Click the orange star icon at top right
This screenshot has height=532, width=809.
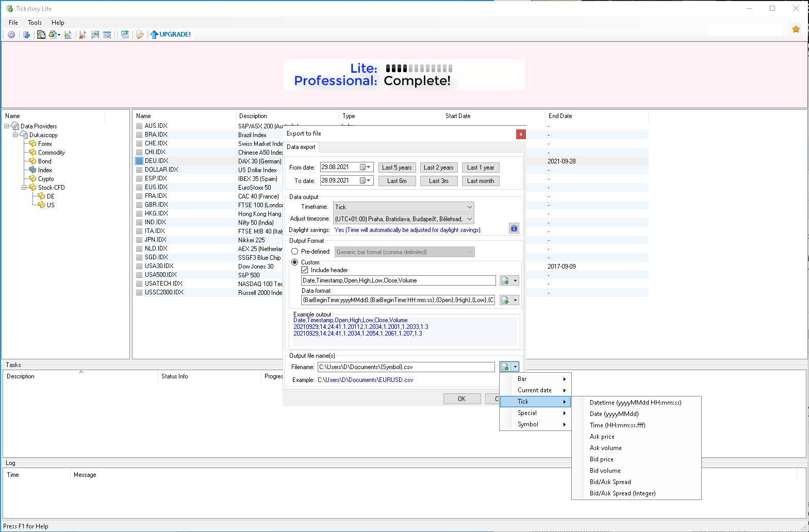[x=796, y=29]
